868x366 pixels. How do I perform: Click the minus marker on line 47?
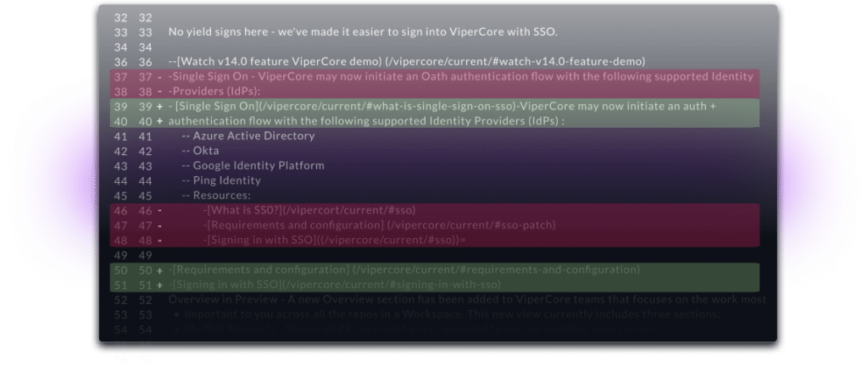click(x=160, y=225)
